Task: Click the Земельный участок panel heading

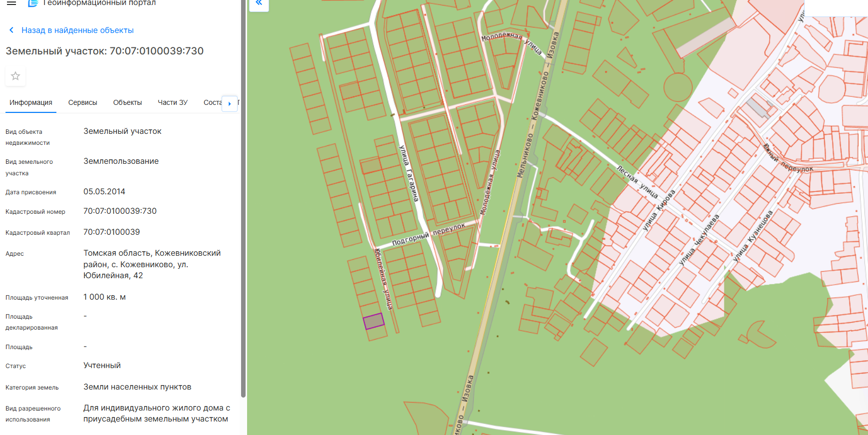Action: (x=104, y=51)
